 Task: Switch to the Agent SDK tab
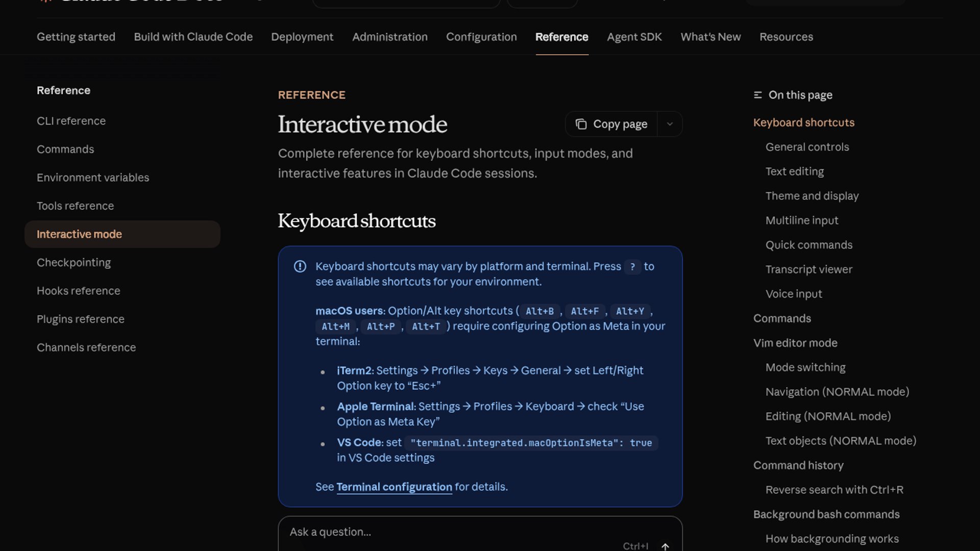click(634, 37)
